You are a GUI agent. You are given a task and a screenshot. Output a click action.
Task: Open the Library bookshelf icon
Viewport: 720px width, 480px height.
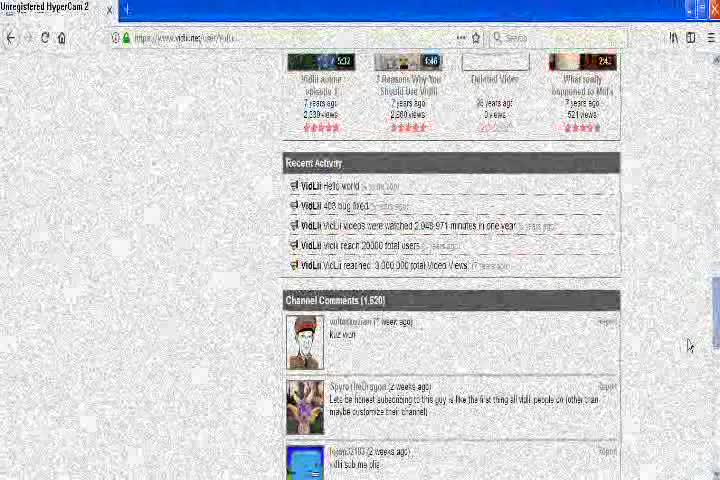[x=674, y=38]
